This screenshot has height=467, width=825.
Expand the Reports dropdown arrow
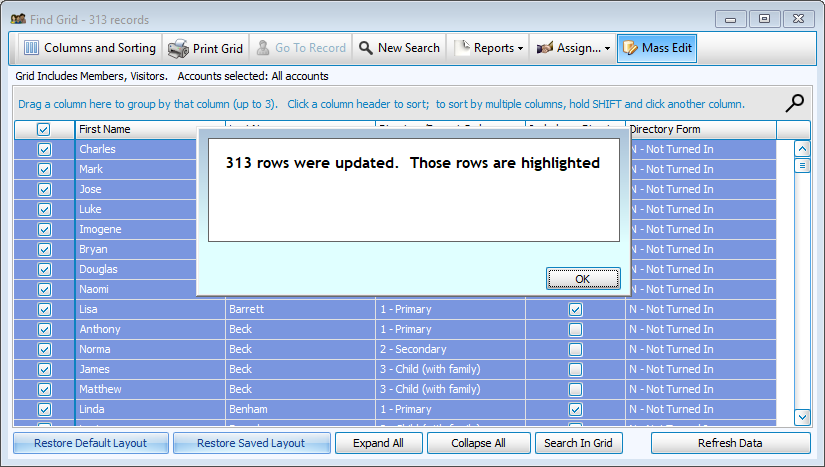pyautogui.click(x=521, y=48)
